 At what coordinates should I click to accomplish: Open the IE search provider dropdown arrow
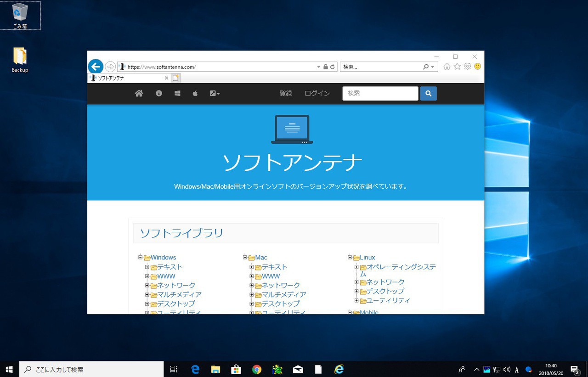tap(433, 67)
